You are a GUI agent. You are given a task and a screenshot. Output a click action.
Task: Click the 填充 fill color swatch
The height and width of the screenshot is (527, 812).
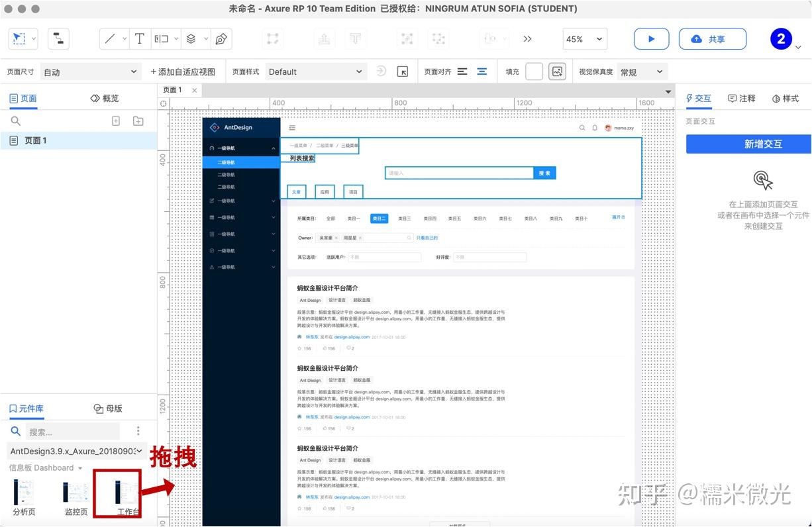pos(535,71)
